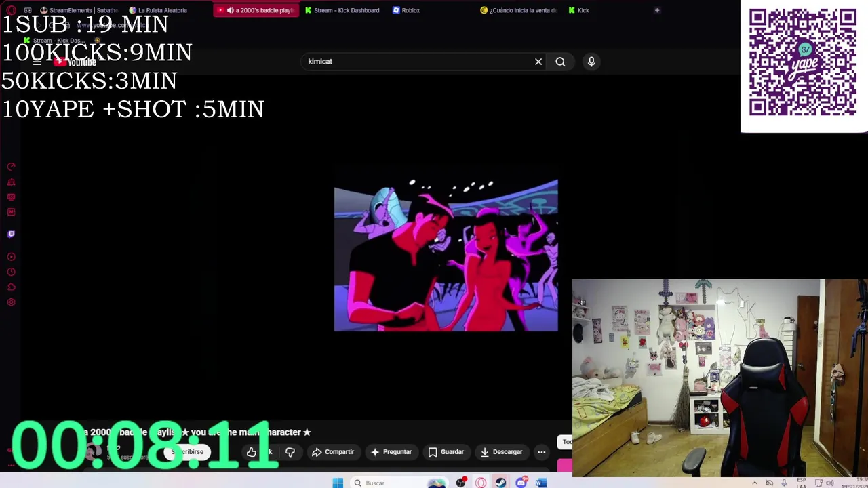Open the Player icon in sidebar
This screenshot has width=868, height=488.
pos(11,257)
